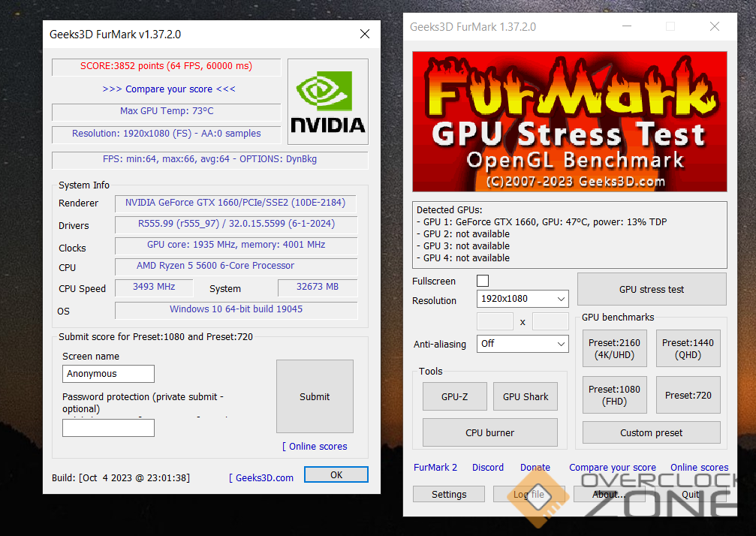The height and width of the screenshot is (536, 756).
Task: Run the Preset:1440 (QHD) benchmark
Action: 688,348
